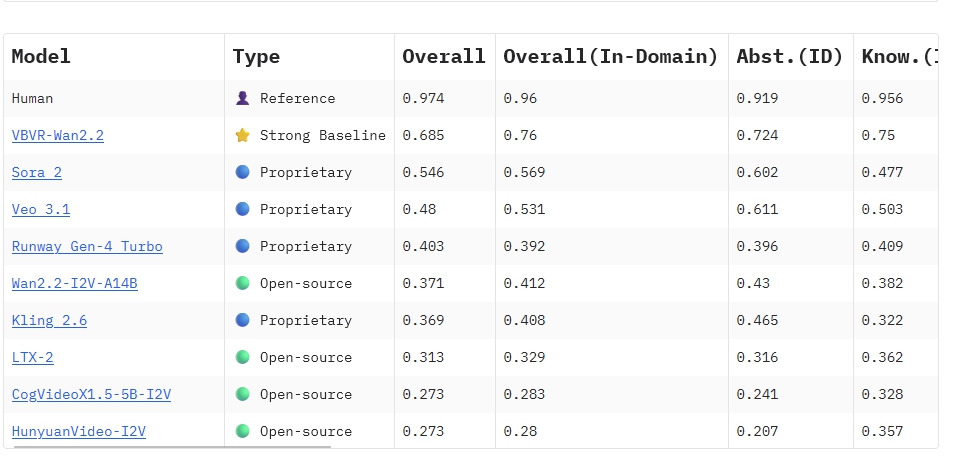Viewport: 971px width, 465px height.
Task: Select Kling 2.6 Overall value 0.369
Action: tap(423, 320)
